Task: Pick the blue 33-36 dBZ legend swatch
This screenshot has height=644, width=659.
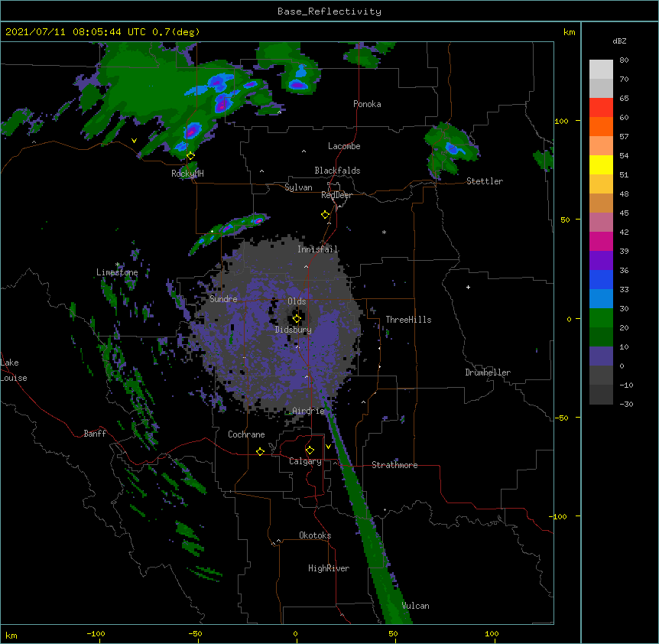Action: click(x=601, y=279)
